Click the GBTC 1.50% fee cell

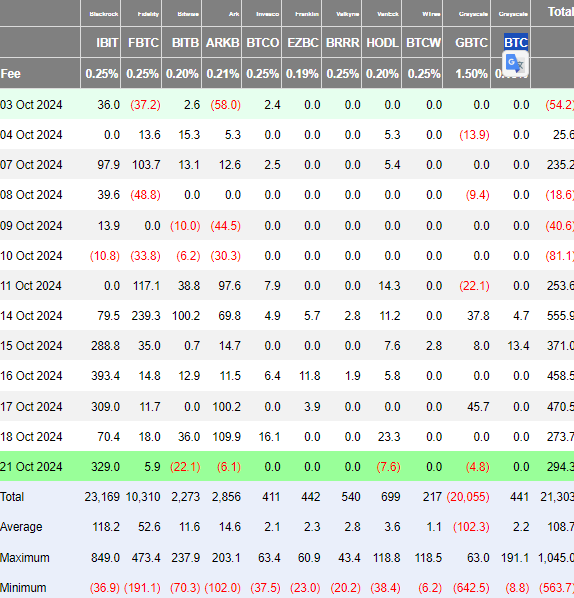tap(472, 73)
